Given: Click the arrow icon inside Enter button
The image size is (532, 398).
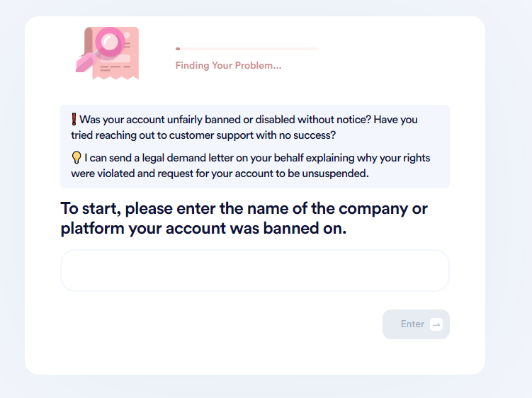Looking at the screenshot, I should tap(436, 324).
